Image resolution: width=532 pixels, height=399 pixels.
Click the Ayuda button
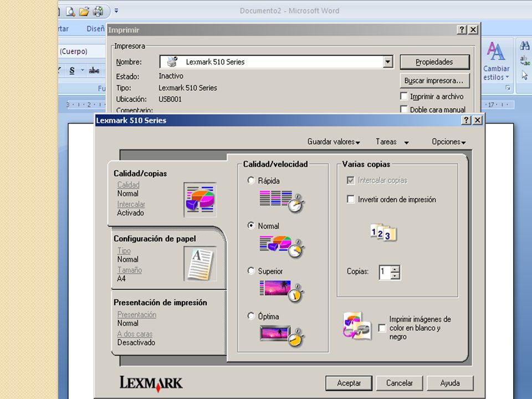coord(450,383)
